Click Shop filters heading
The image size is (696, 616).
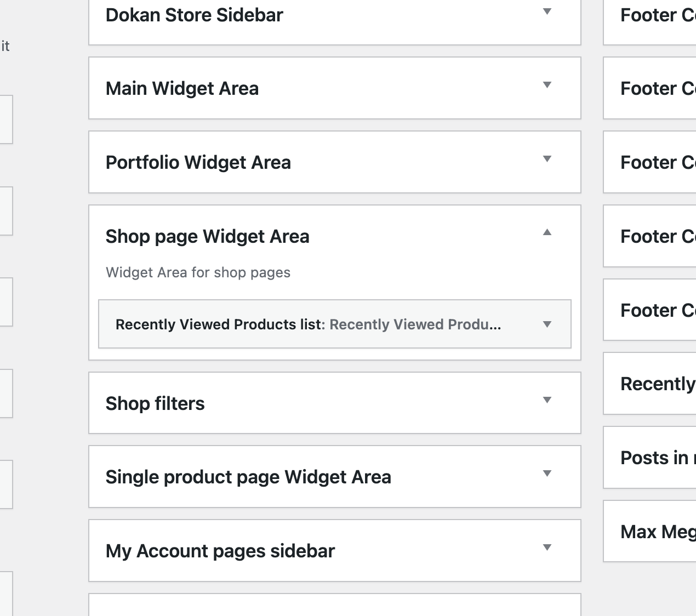(x=155, y=404)
